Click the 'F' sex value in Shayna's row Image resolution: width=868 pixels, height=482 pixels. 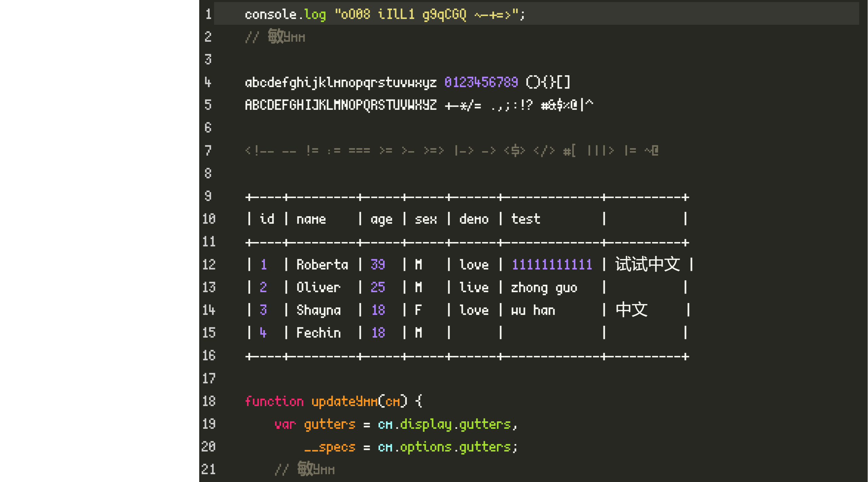418,310
